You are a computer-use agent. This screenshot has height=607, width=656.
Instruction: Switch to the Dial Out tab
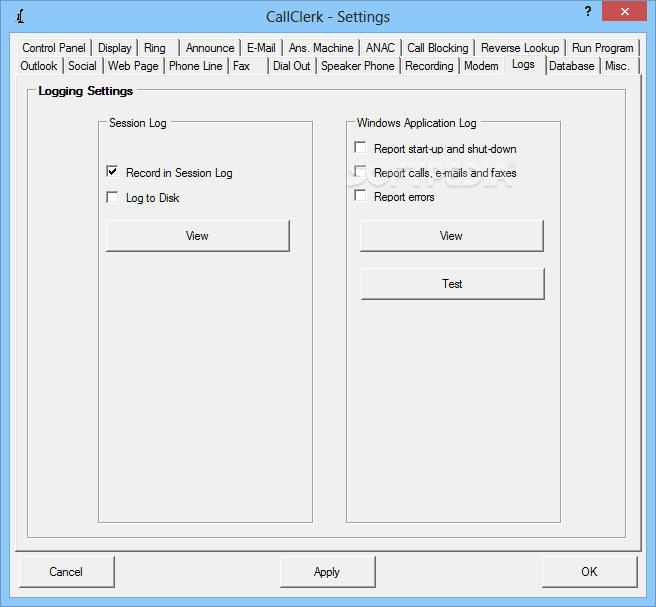(x=292, y=66)
